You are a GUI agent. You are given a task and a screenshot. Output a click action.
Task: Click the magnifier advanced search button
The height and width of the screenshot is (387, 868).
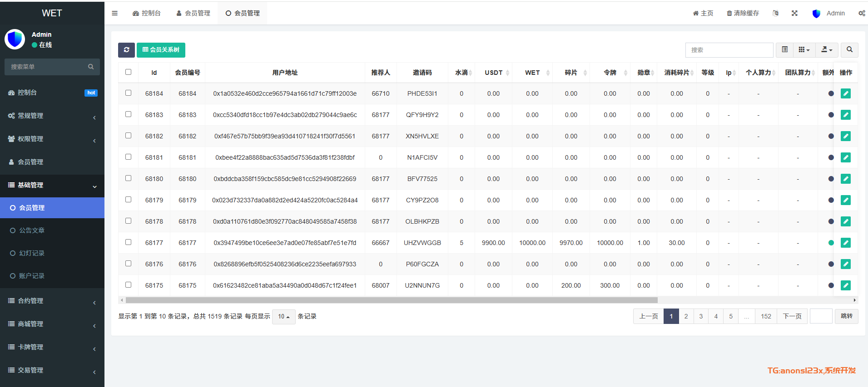tap(849, 50)
